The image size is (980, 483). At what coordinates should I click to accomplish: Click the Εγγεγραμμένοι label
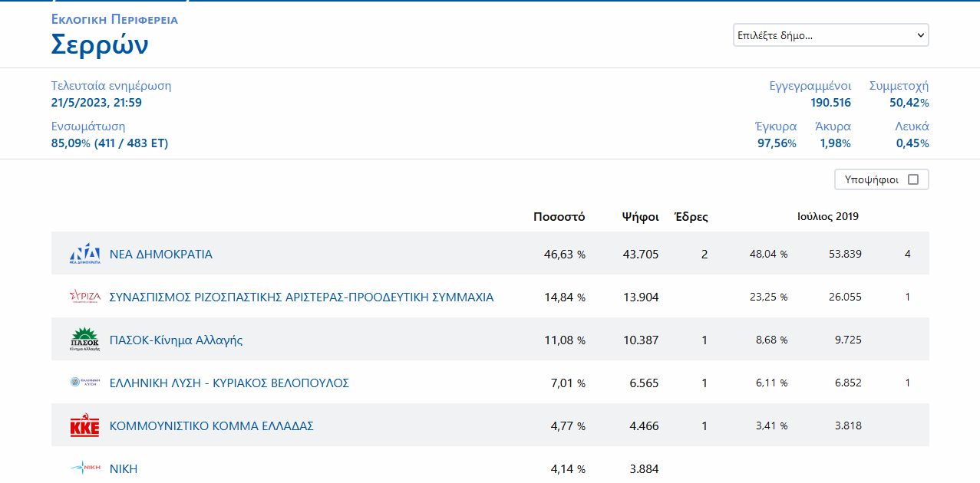click(x=810, y=86)
